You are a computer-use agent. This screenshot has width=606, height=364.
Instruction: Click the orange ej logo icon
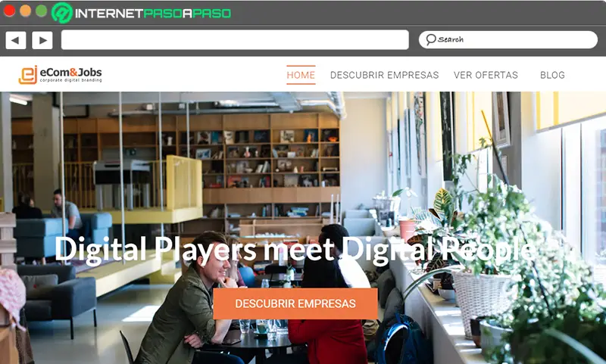point(28,75)
